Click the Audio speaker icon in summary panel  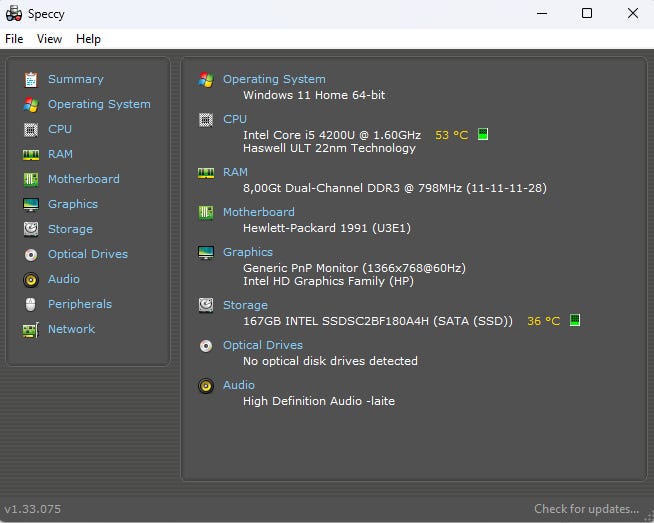[x=206, y=386]
